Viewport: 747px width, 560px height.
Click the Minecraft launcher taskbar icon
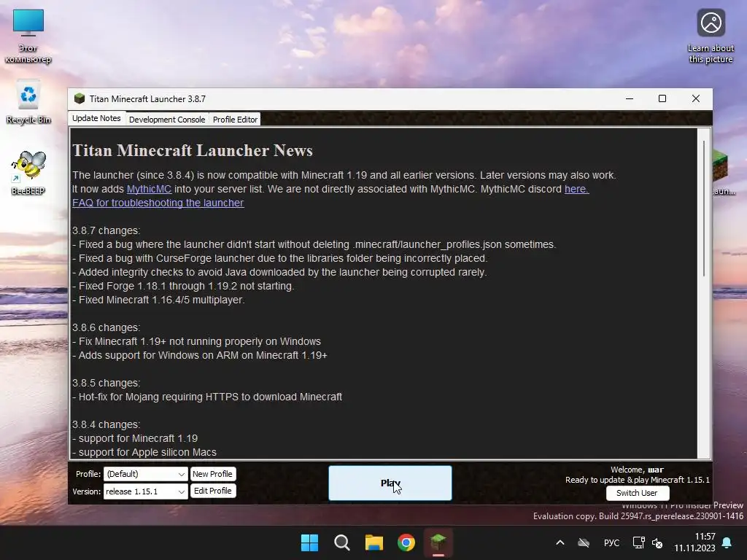(438, 542)
